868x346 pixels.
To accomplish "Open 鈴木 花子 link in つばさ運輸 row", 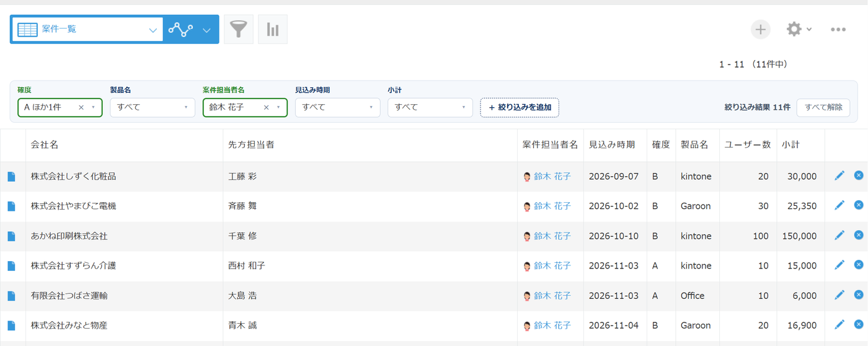I will point(552,296).
